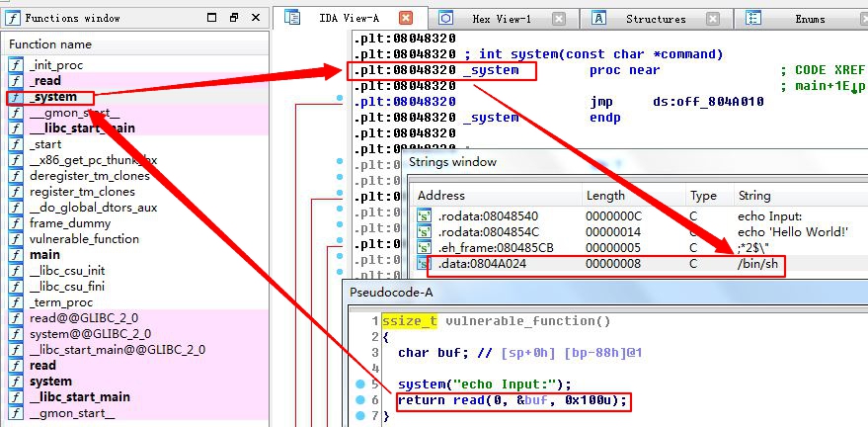Screen dimensions: 868x427
Task: Toggle breakpoint dot on pseudocode line 6
Action: (360, 401)
